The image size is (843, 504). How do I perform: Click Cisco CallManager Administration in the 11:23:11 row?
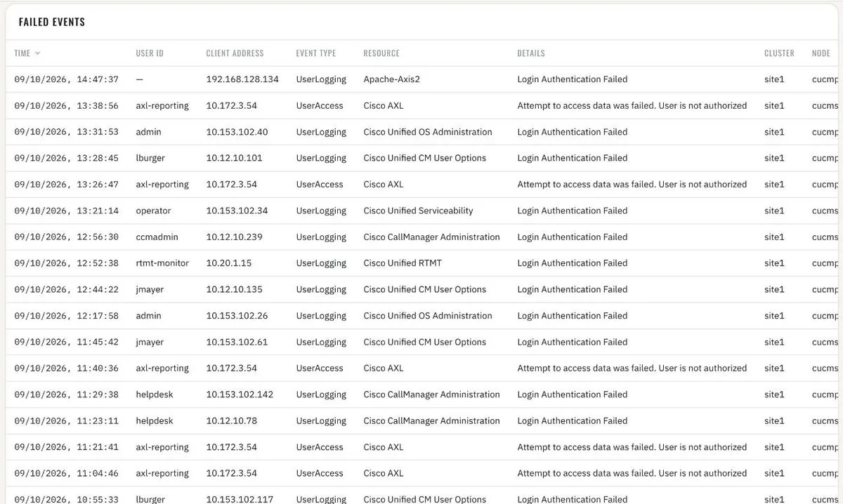point(432,420)
